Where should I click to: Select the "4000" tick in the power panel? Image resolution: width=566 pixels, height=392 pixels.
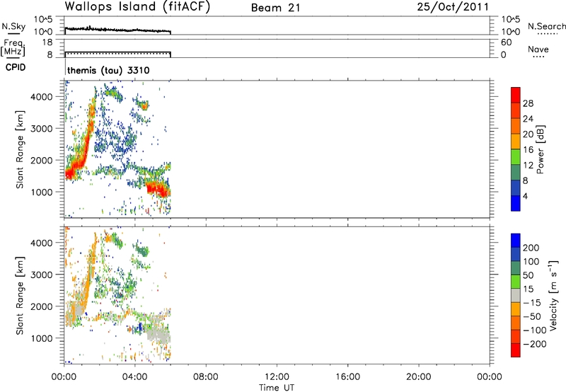[42, 97]
